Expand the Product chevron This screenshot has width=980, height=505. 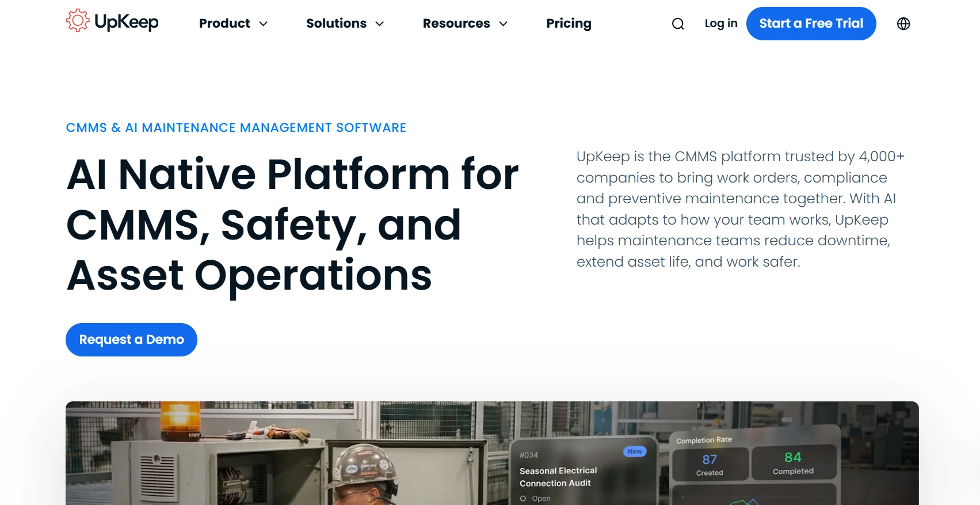point(264,24)
